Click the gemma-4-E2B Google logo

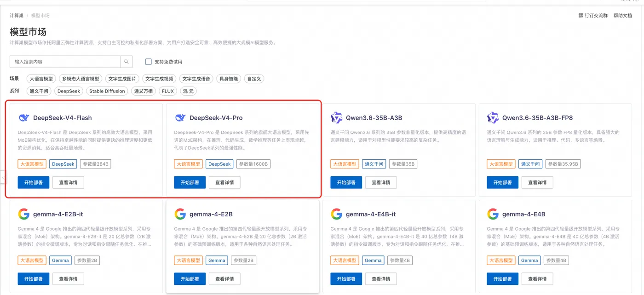[x=180, y=214]
